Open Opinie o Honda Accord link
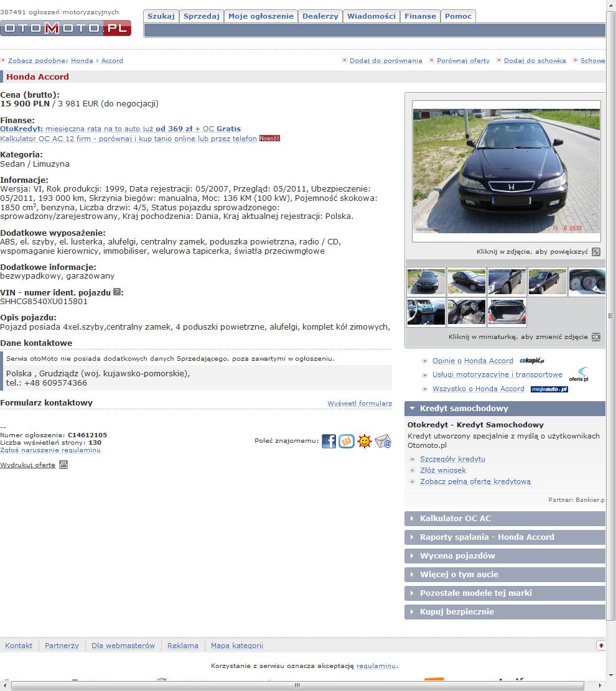This screenshot has width=616, height=691. click(x=473, y=361)
